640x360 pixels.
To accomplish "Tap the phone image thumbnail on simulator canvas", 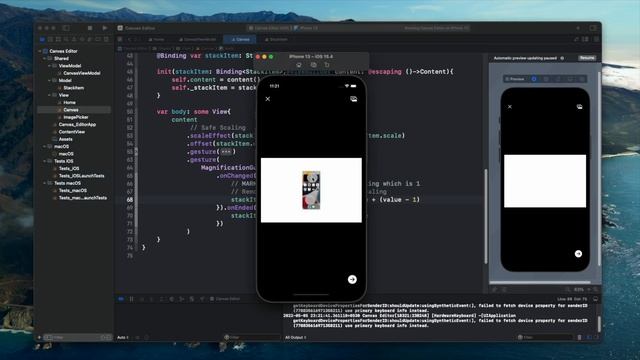I will coord(311,190).
